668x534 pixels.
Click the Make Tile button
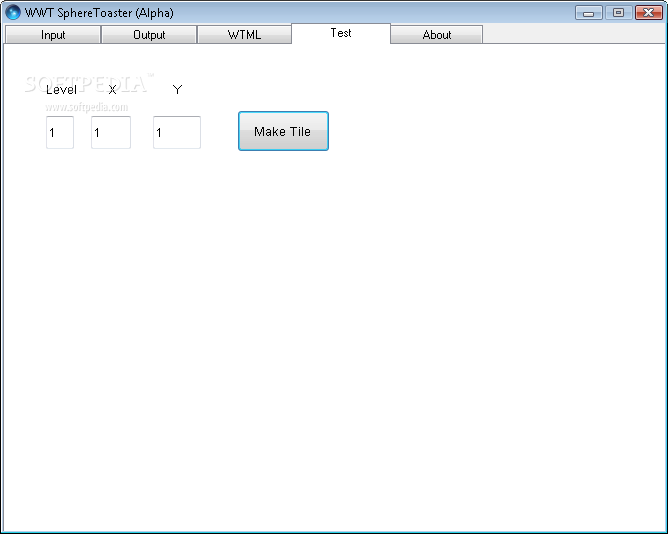283,131
